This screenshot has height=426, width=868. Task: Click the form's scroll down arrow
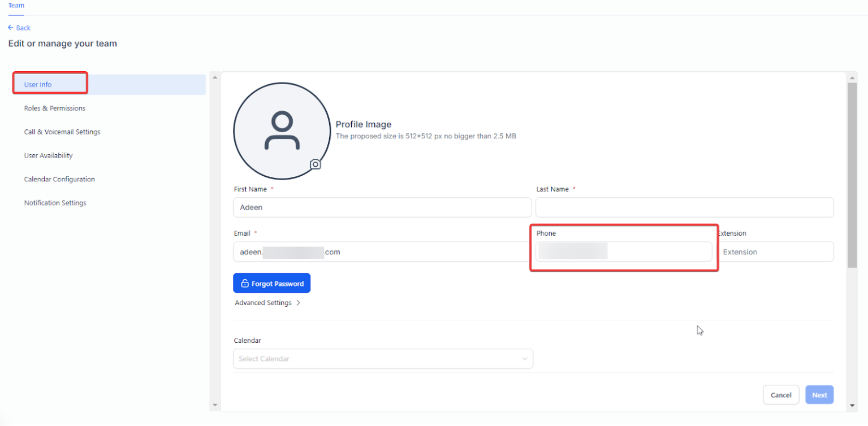[x=852, y=406]
